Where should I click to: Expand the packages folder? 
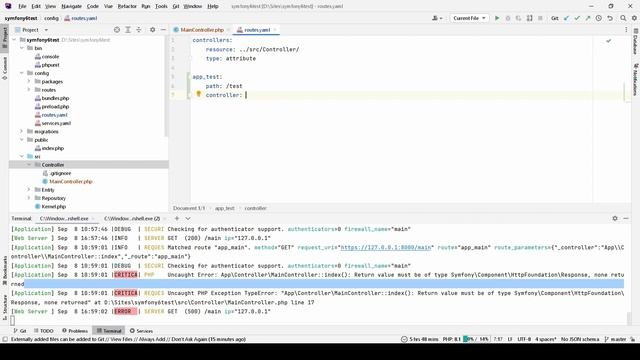(29, 81)
